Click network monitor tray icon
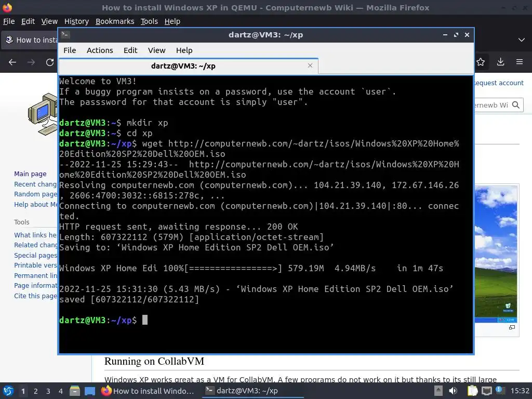Viewport: 532px width, 399px height. [487, 391]
